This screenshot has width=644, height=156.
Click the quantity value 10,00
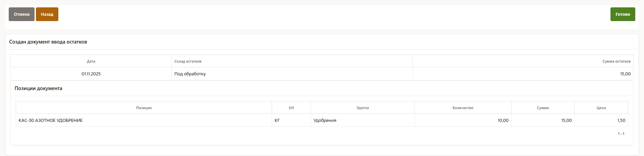pos(503,121)
